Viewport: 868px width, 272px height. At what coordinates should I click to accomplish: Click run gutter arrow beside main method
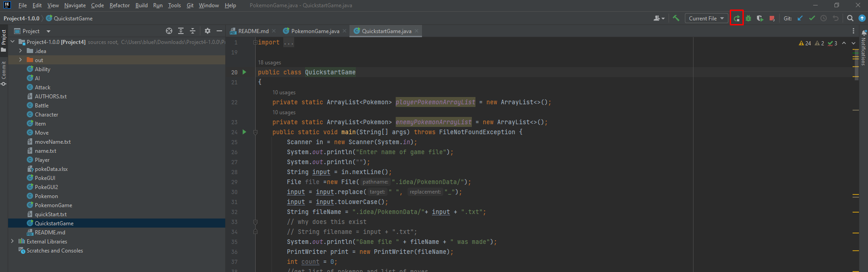[x=244, y=132]
